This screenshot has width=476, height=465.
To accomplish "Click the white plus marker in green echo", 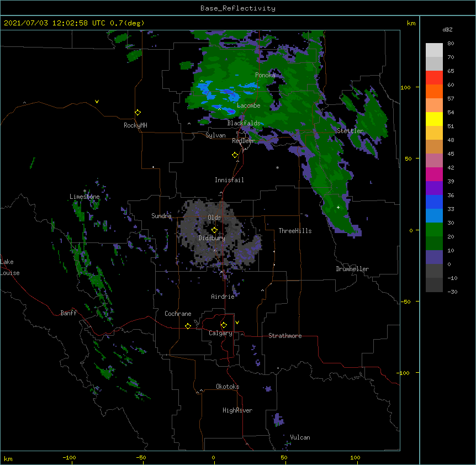I will coord(338,207).
